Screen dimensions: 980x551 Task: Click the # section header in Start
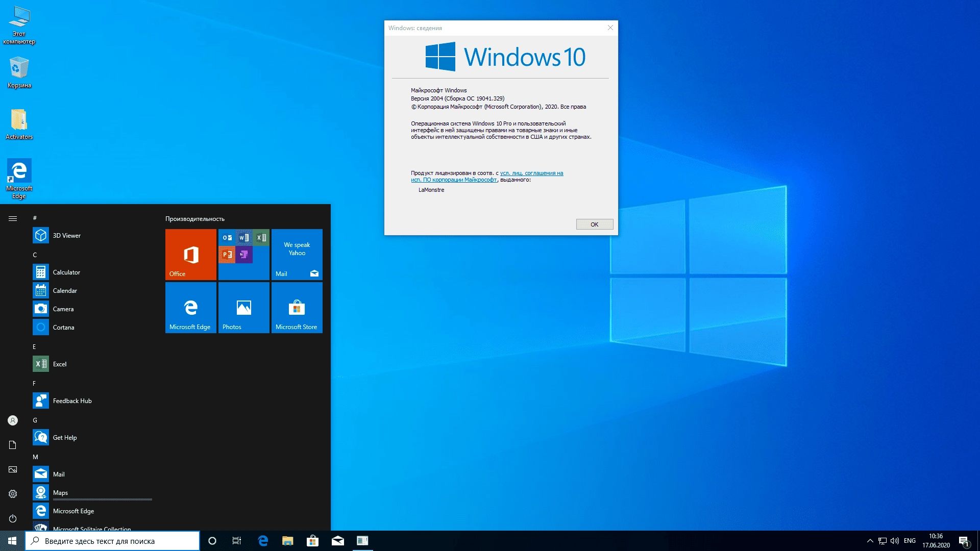point(35,218)
